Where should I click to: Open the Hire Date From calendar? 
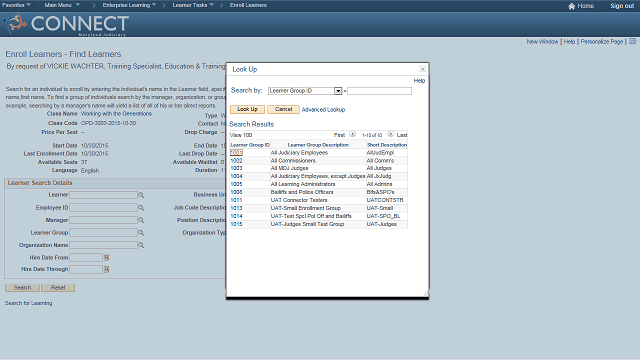[107, 258]
